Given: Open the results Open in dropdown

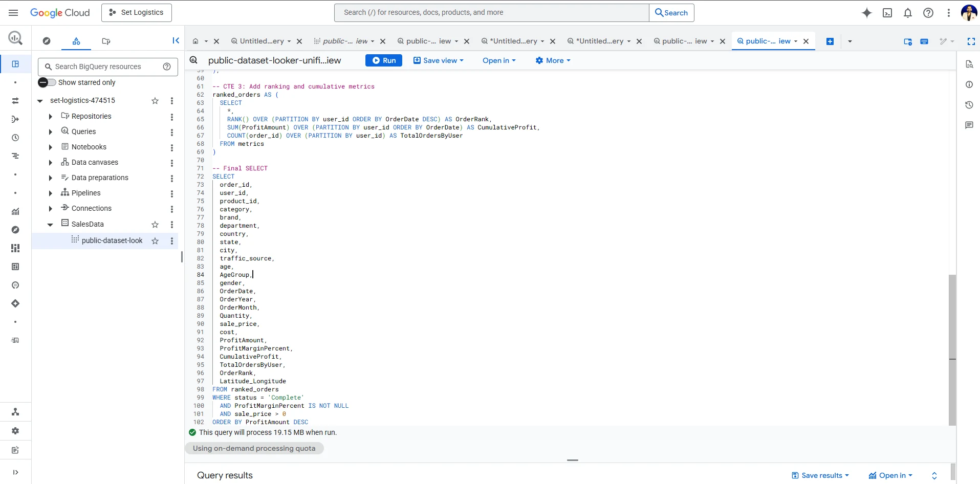Looking at the screenshot, I should (x=891, y=475).
